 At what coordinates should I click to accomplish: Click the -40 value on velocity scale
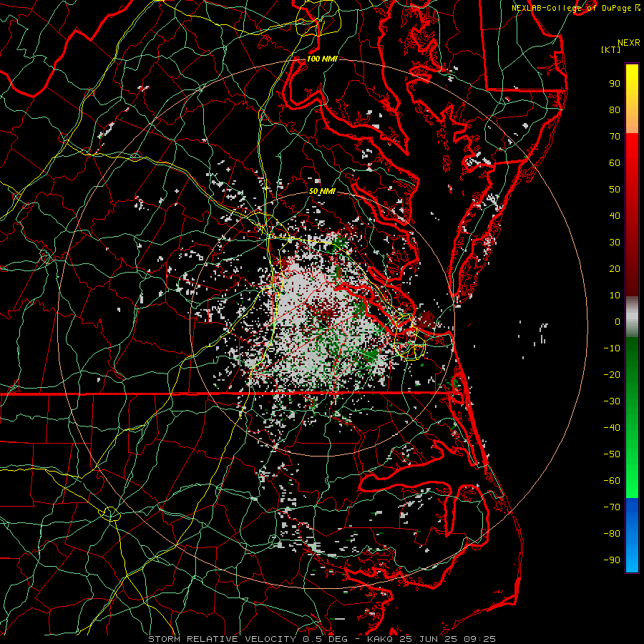point(612,428)
